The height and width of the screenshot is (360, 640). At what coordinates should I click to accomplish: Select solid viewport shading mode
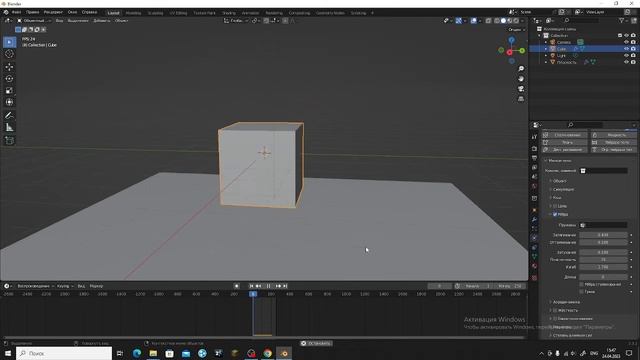(x=503, y=20)
